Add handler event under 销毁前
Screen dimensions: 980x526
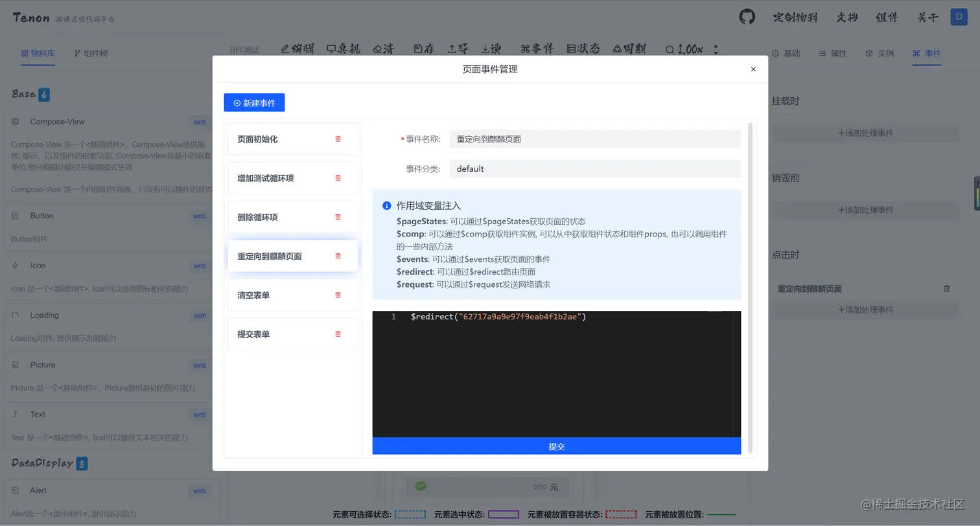tap(865, 210)
